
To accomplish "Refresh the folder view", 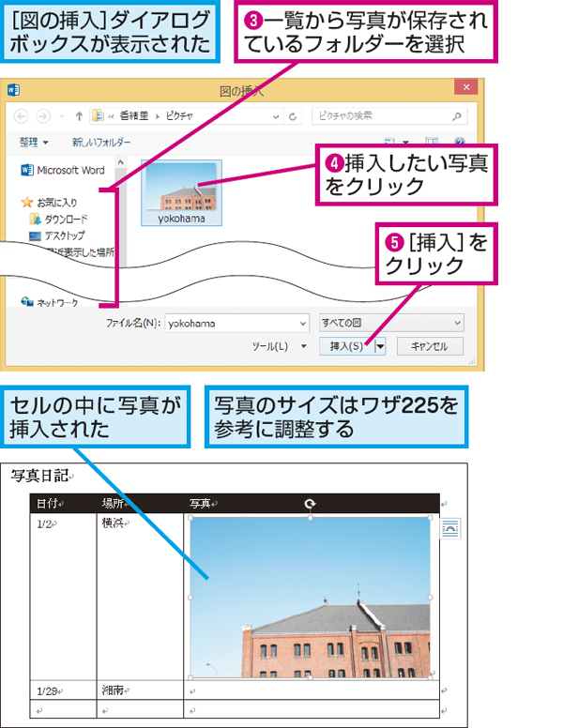I will tap(293, 116).
